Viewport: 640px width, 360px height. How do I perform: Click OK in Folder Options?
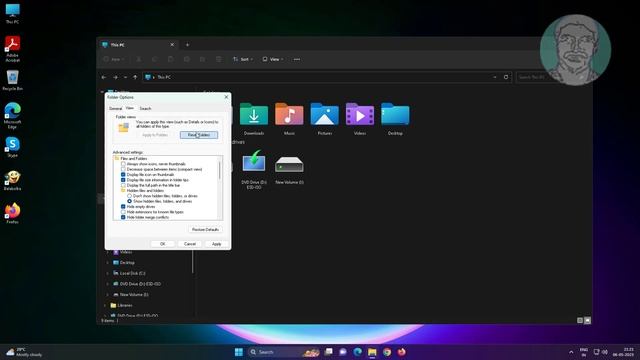[x=162, y=244]
